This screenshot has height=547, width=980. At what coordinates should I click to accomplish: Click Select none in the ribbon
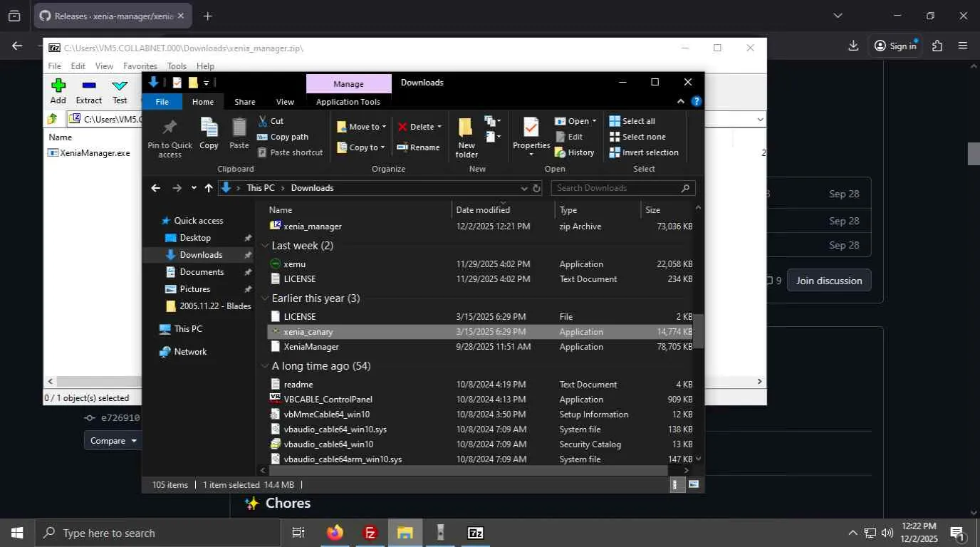point(637,137)
